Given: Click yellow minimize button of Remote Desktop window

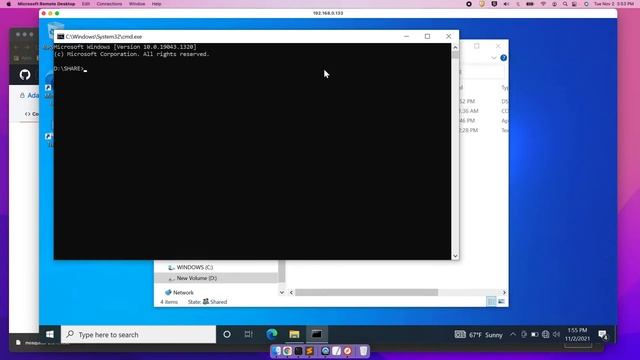Looking at the screenshot, I should pos(50,13).
